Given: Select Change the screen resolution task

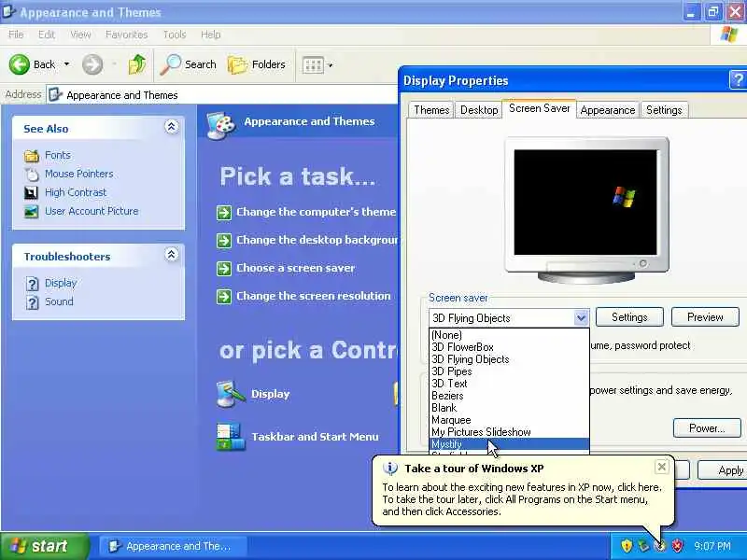Looking at the screenshot, I should click(314, 296).
